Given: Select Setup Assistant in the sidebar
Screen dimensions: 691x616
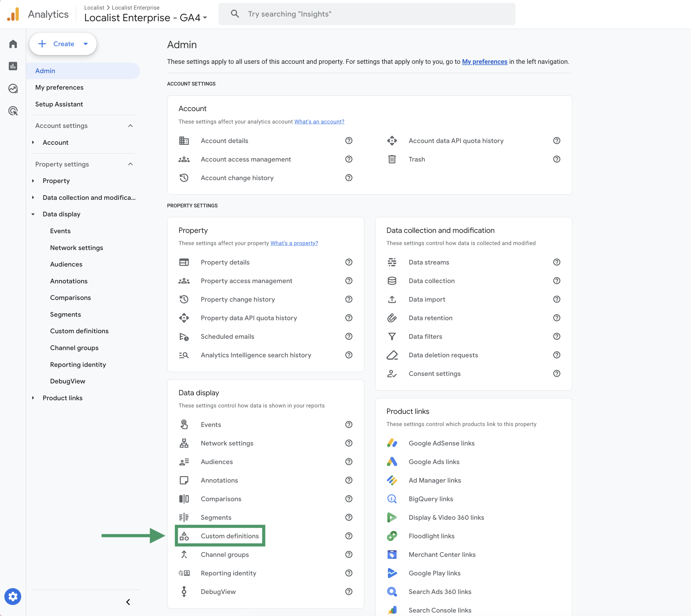Looking at the screenshot, I should tap(59, 104).
